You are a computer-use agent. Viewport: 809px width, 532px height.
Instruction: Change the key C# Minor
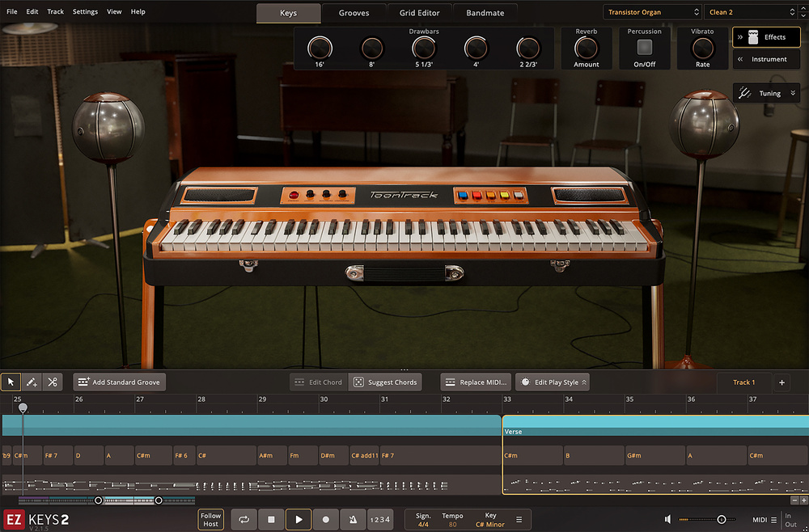[x=490, y=524]
